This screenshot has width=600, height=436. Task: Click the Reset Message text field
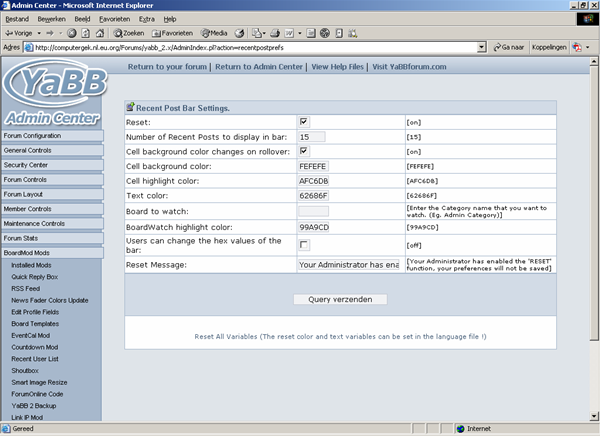point(349,265)
